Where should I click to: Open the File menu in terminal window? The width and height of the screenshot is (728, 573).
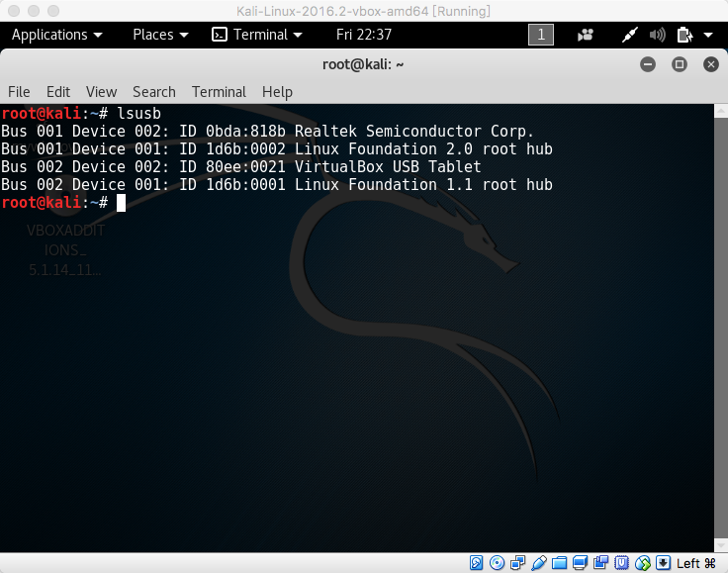(19, 92)
